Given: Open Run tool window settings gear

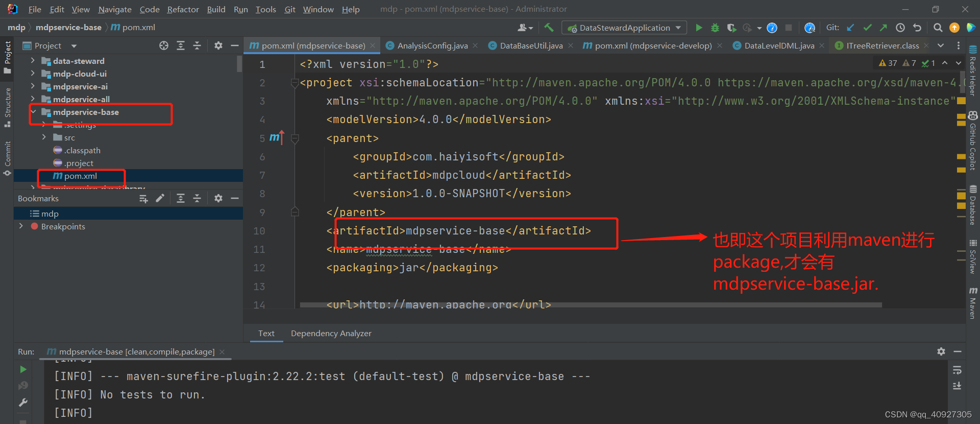Looking at the screenshot, I should [941, 351].
